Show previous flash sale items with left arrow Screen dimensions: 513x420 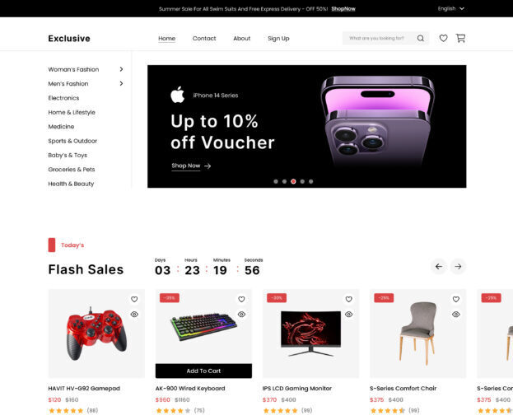click(x=439, y=267)
